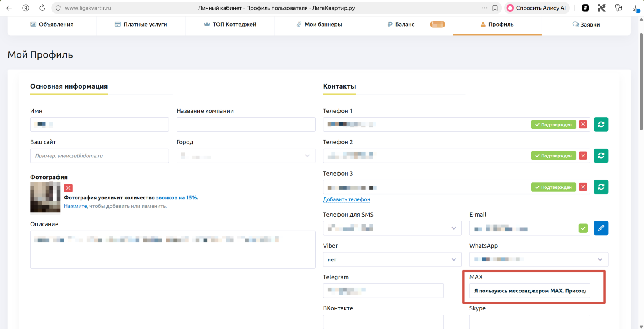644x329 pixels.
Task: Go to the Мои баннеры tab
Action: coord(319,25)
